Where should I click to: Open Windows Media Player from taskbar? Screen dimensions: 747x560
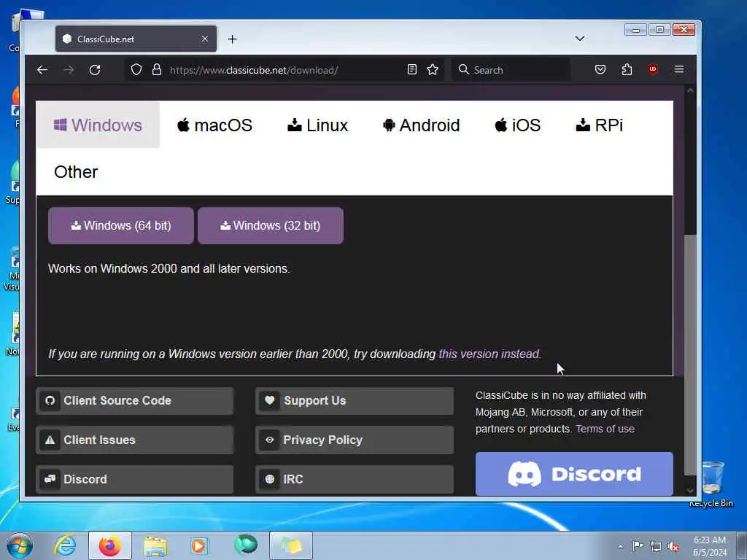(x=200, y=545)
